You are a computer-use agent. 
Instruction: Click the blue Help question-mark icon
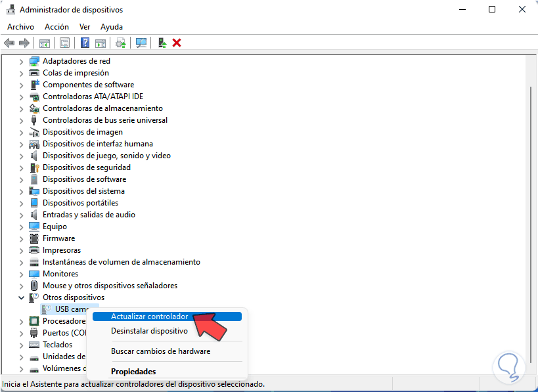coord(85,43)
